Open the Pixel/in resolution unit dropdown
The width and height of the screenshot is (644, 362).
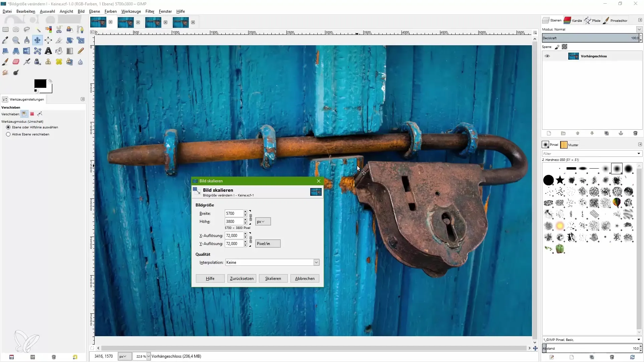pos(268,244)
